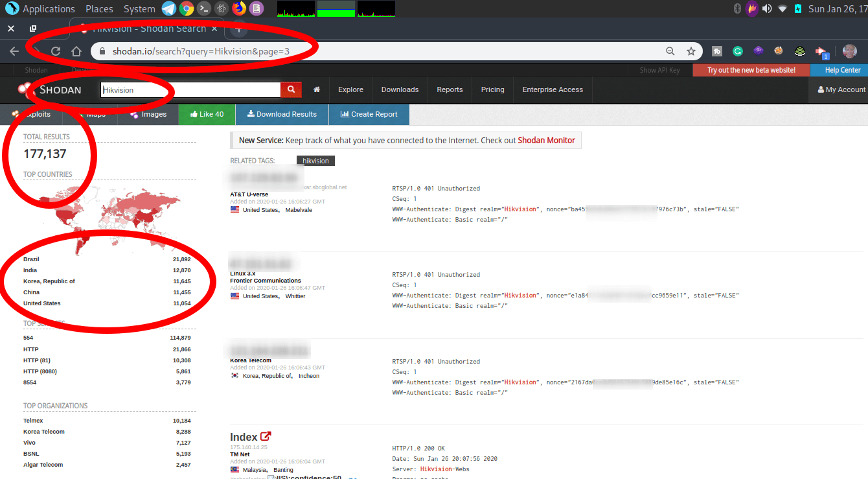Open the Places menu in top panel

point(99,8)
